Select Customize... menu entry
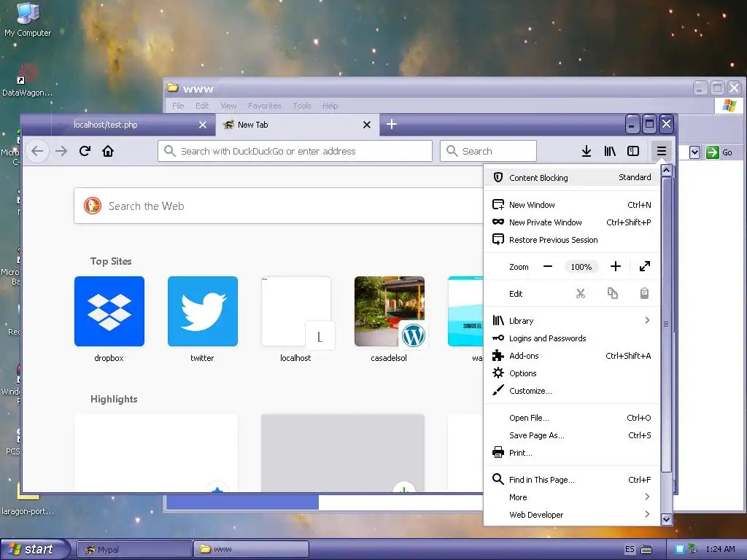The width and height of the screenshot is (747, 560). coord(572,391)
